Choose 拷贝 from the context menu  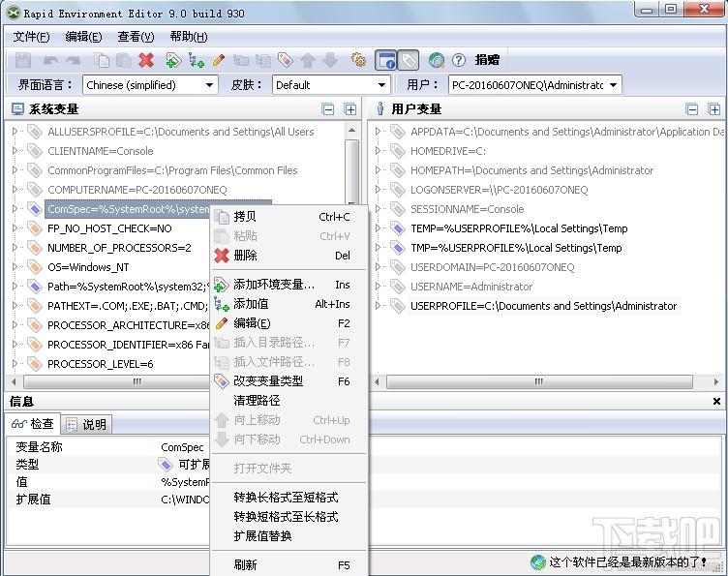tap(288, 217)
